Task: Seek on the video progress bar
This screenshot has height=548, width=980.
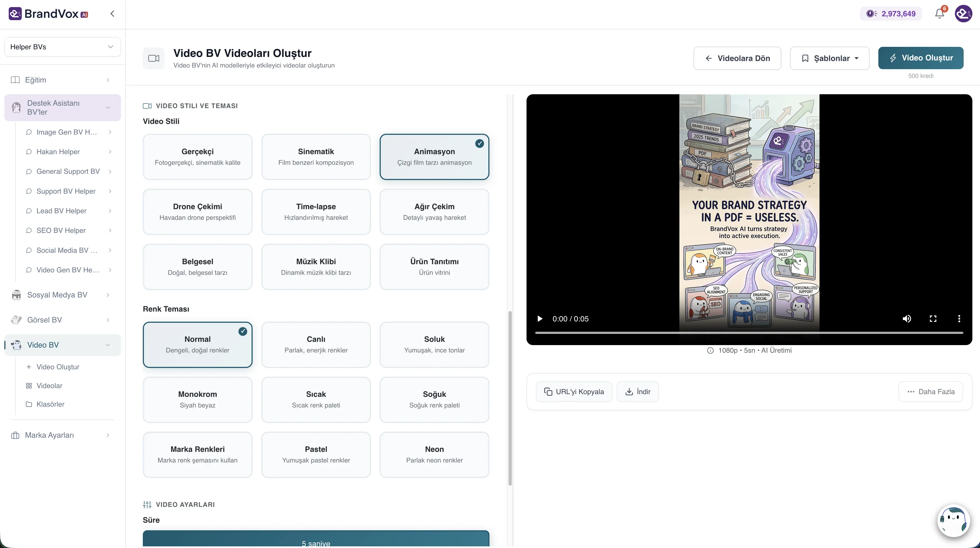Action: [x=749, y=333]
